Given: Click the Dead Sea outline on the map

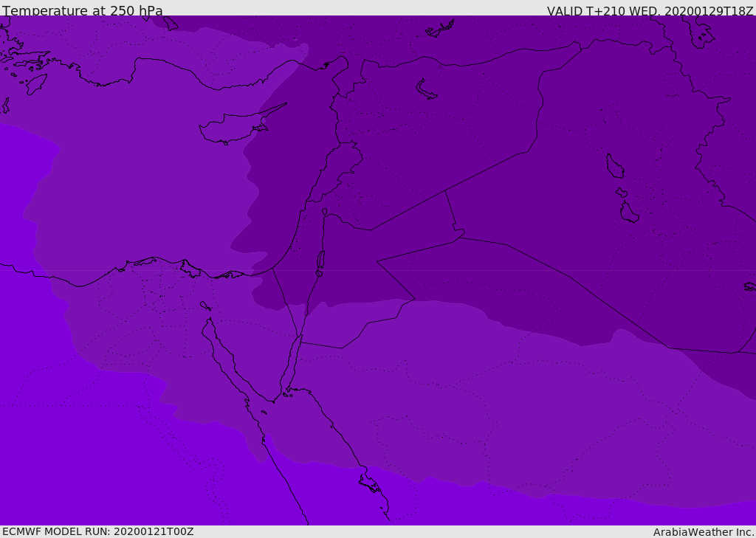Looking at the screenshot, I should click(320, 261).
